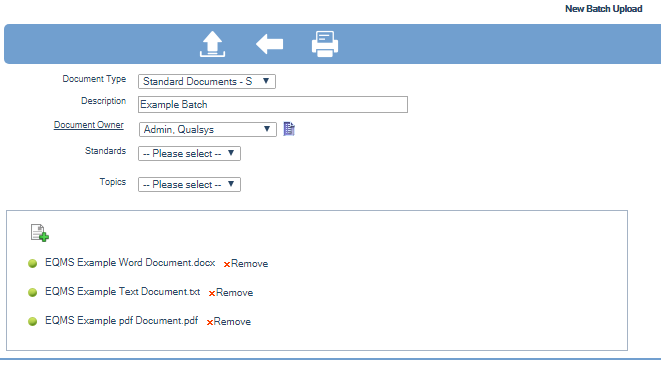Click green status dot for Text Document.txt

click(x=32, y=292)
